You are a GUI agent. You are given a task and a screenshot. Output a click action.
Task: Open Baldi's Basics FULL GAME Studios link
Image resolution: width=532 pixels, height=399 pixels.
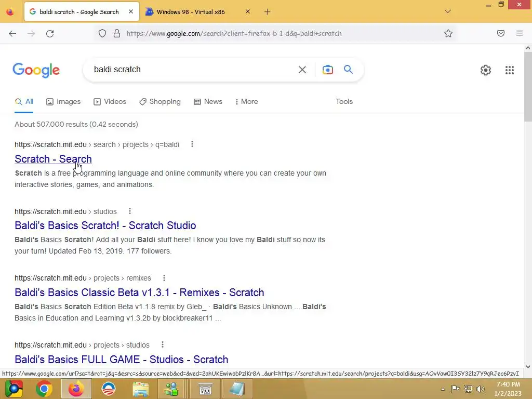point(122,359)
